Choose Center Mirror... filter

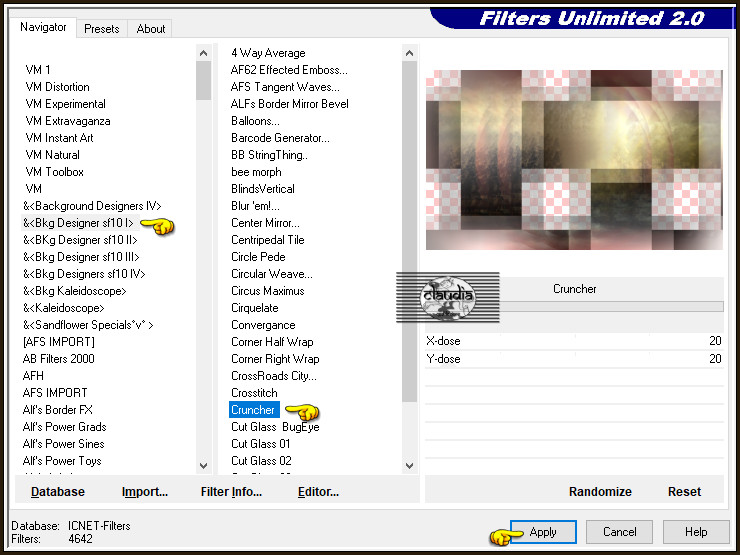click(x=265, y=223)
